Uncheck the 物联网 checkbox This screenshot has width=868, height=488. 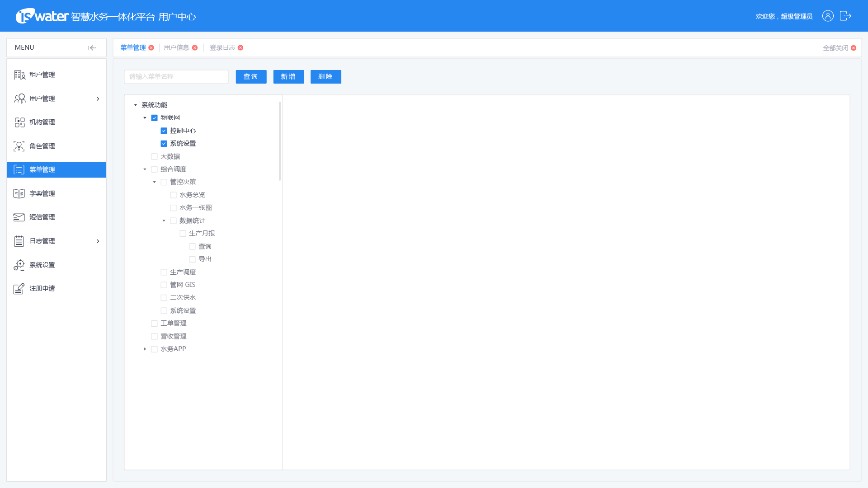(x=154, y=118)
